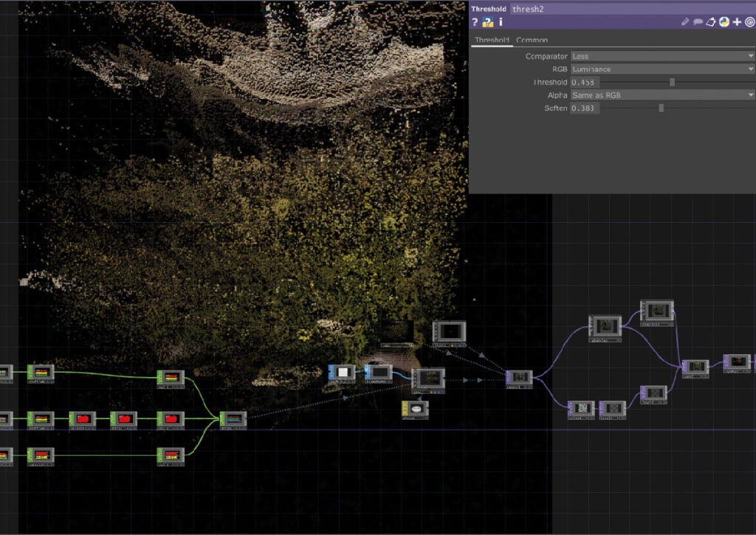The image size is (756, 535).
Task: Open the operator info 'i' icon
Action: (x=501, y=22)
